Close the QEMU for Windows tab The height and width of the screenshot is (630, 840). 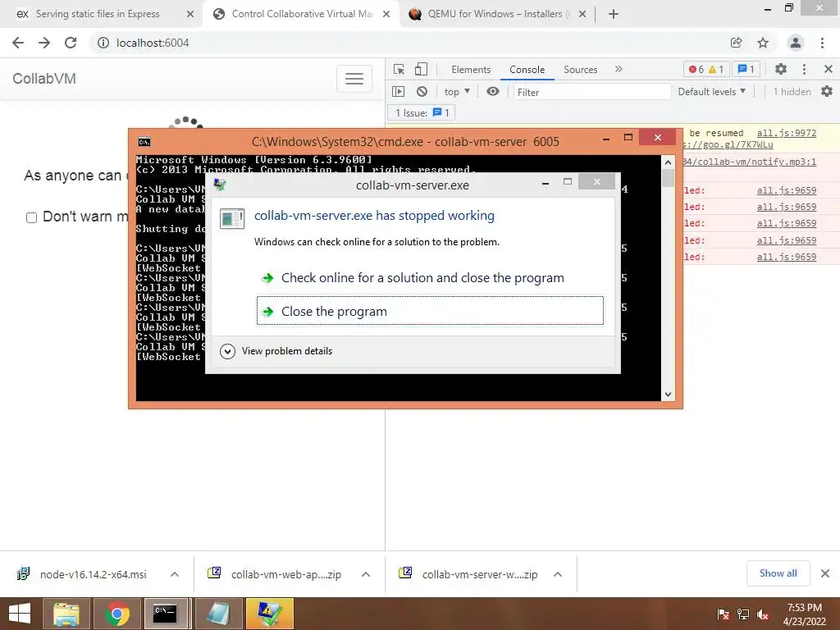(x=582, y=14)
